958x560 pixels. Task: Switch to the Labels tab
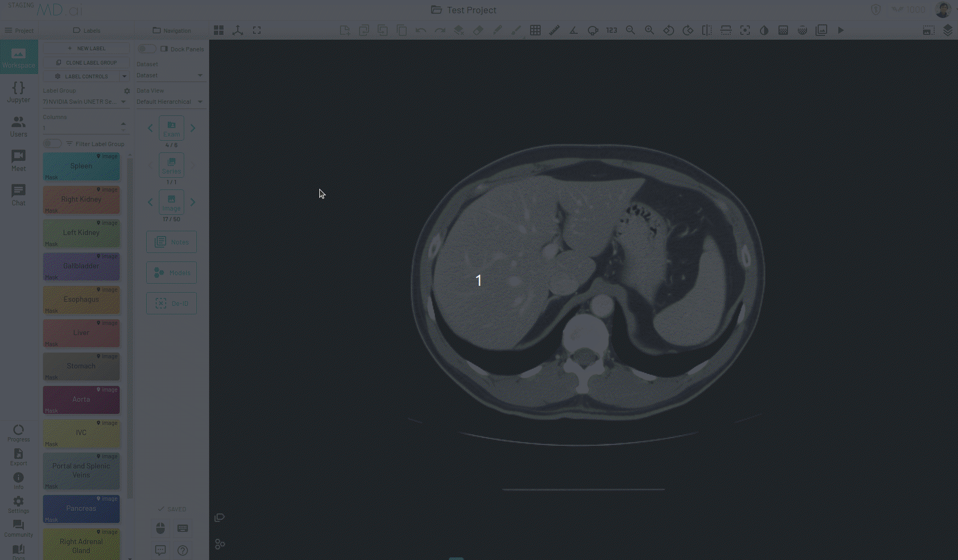86,30
